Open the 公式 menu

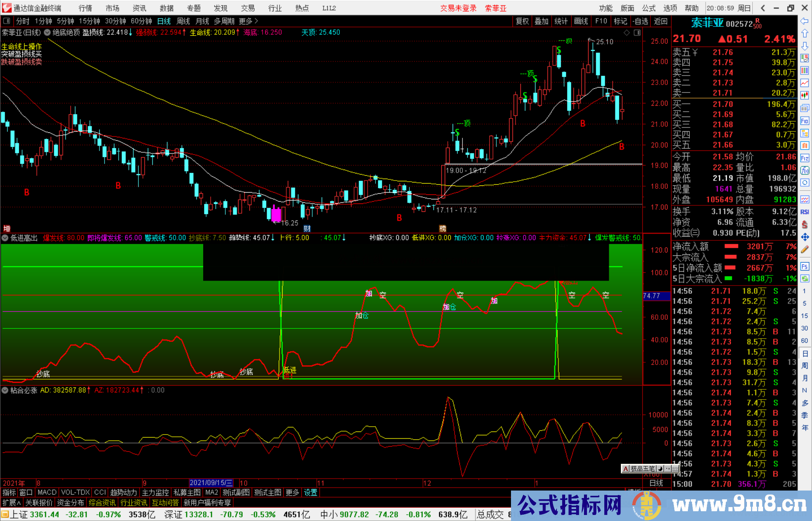[648, 8]
